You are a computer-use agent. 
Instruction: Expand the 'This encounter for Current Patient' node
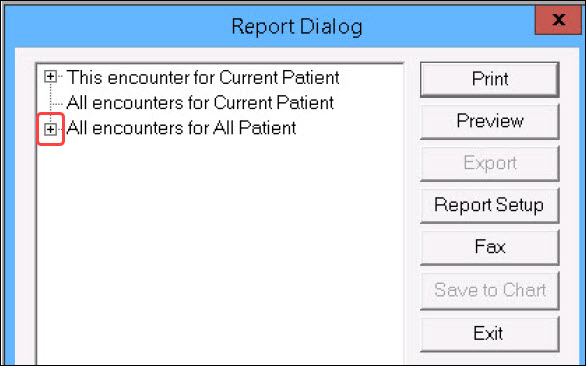point(50,77)
